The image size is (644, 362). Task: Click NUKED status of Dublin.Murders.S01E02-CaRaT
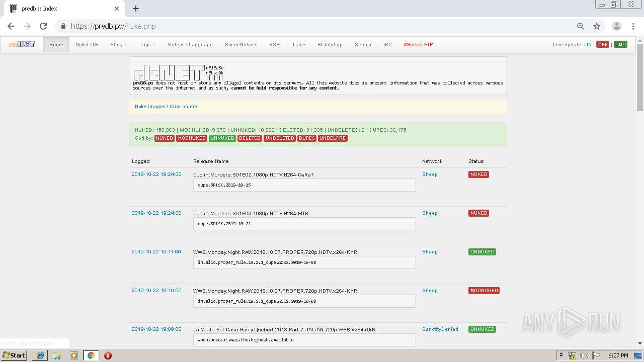click(478, 174)
